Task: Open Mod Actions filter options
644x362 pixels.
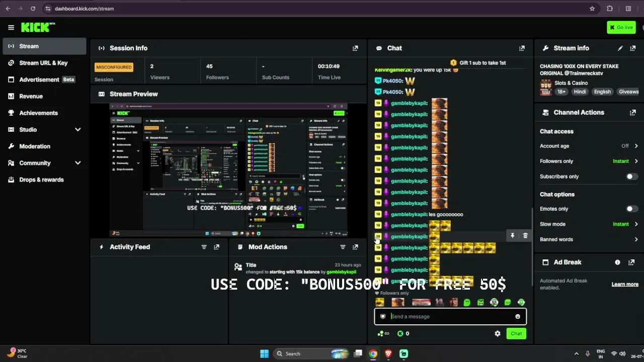Action: tap(343, 247)
